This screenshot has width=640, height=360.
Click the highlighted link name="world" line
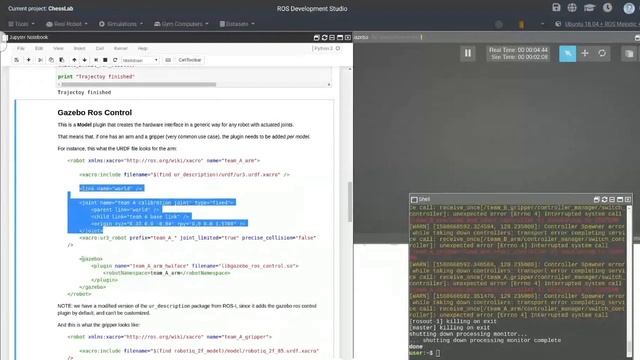pos(111,188)
